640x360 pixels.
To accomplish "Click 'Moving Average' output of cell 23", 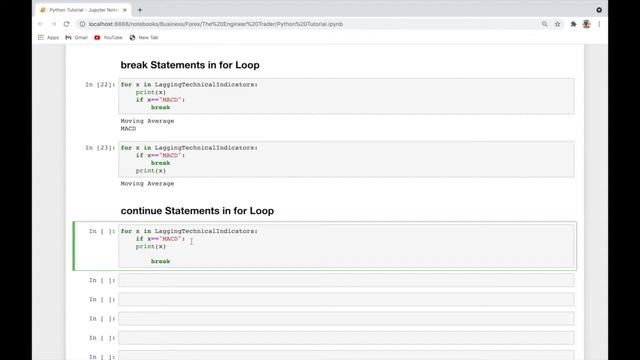I will (147, 184).
